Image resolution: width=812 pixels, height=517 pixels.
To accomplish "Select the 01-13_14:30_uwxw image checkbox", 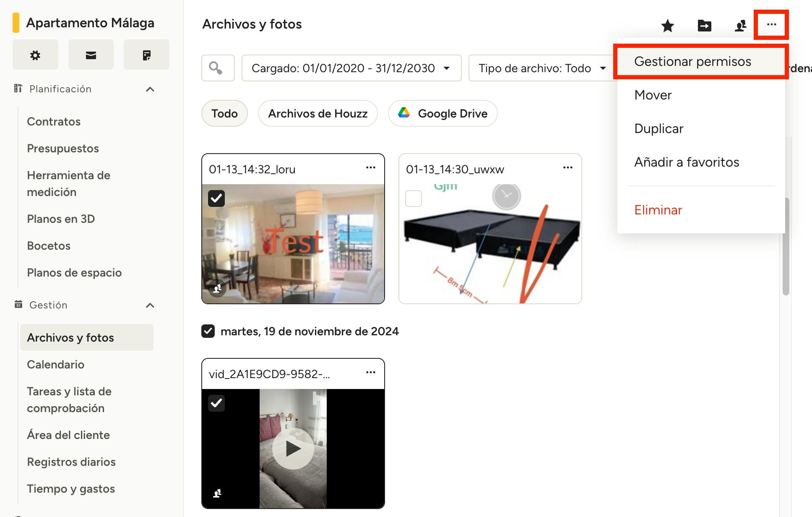I will coord(413,198).
